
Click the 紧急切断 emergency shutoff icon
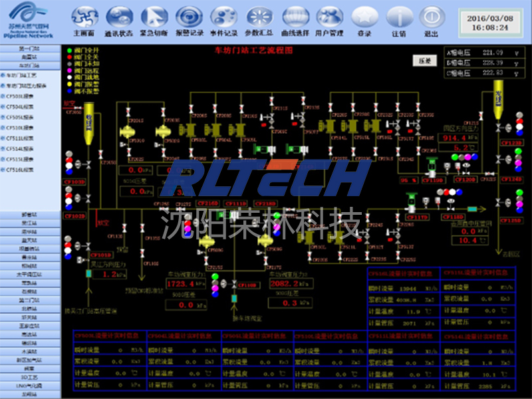(154, 17)
